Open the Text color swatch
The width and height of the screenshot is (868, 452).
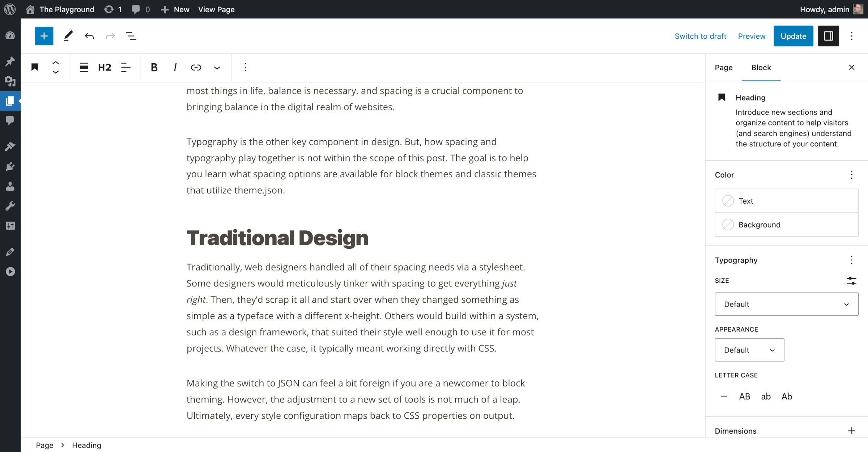click(786, 201)
